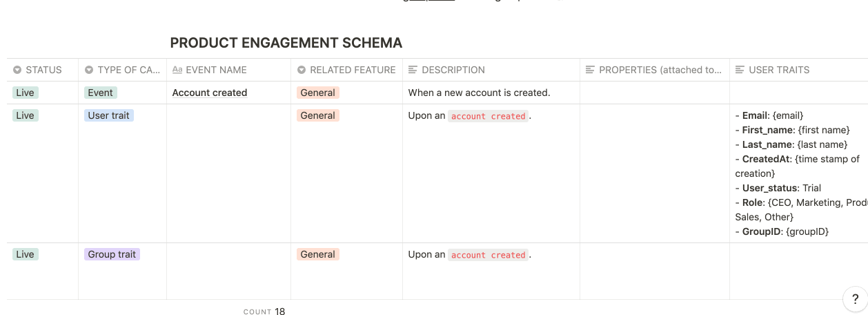Click the DESCRIPTION column text icon
Image resolution: width=868 pixels, height=315 pixels.
(413, 70)
